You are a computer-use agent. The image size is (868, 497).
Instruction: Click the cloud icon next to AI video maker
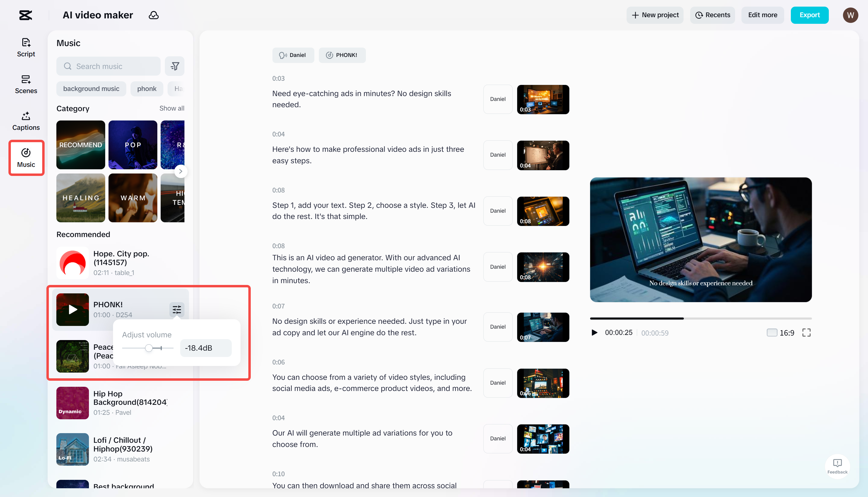(x=154, y=15)
